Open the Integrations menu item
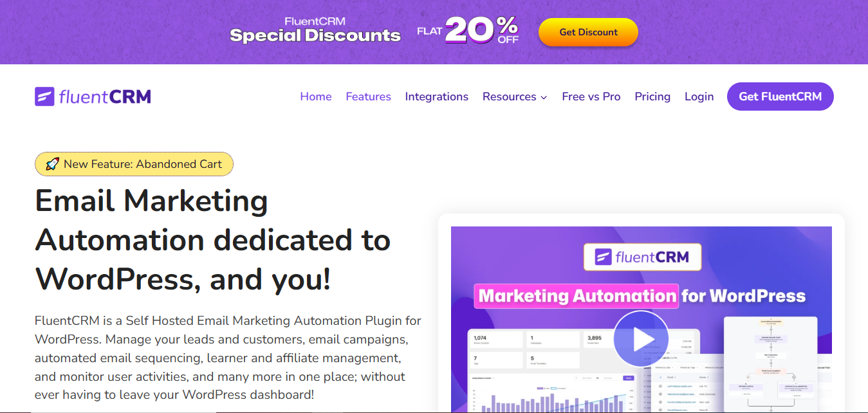868x413 pixels. [436, 96]
